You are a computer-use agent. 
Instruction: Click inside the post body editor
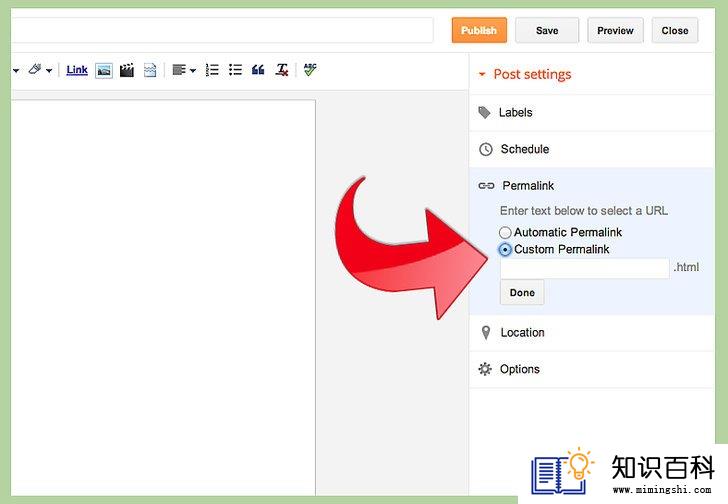[x=163, y=297]
